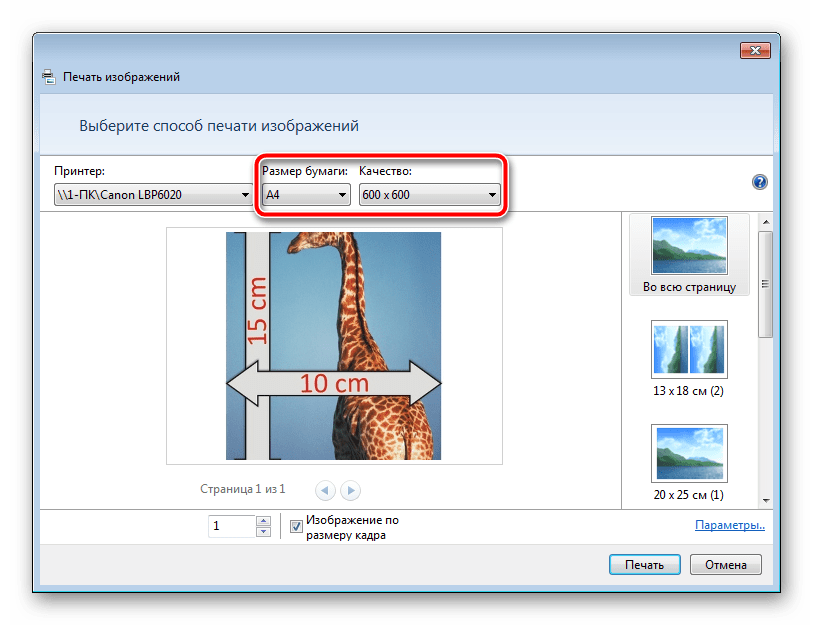The height and width of the screenshot is (625, 813).
Task: Click the copies number input field
Action: [232, 526]
